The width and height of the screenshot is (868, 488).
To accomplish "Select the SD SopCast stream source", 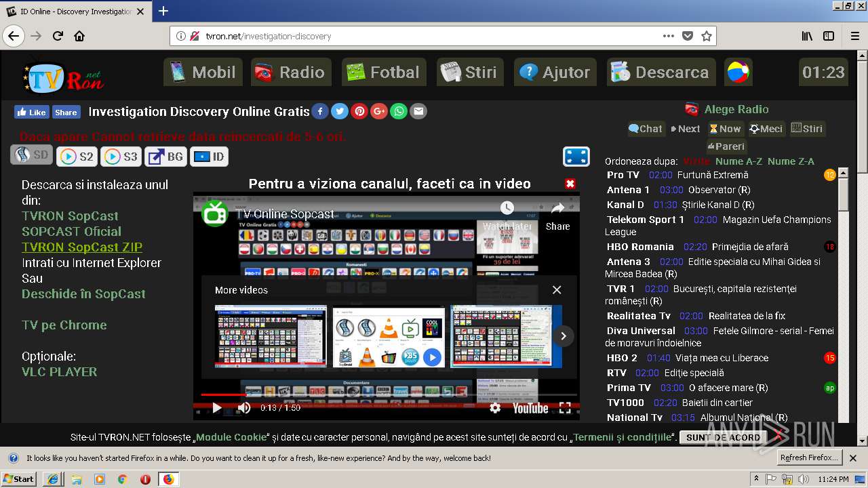I will (31, 155).
